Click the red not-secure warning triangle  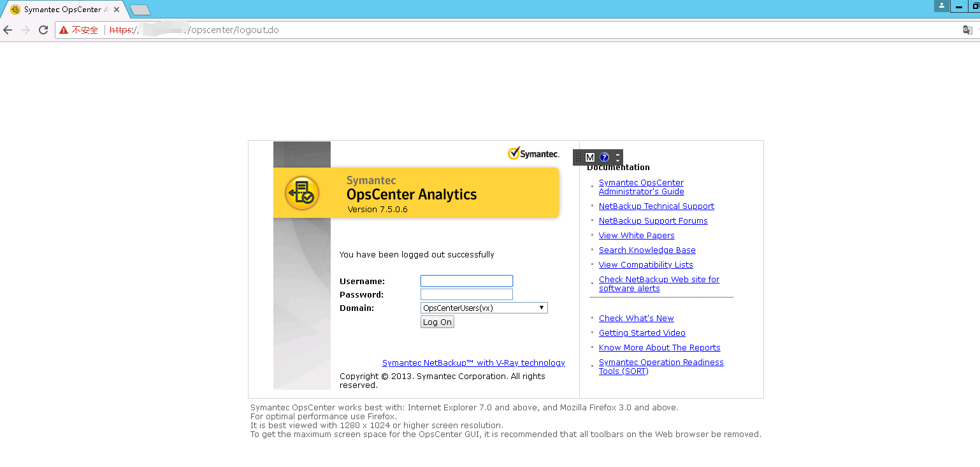pos(64,30)
